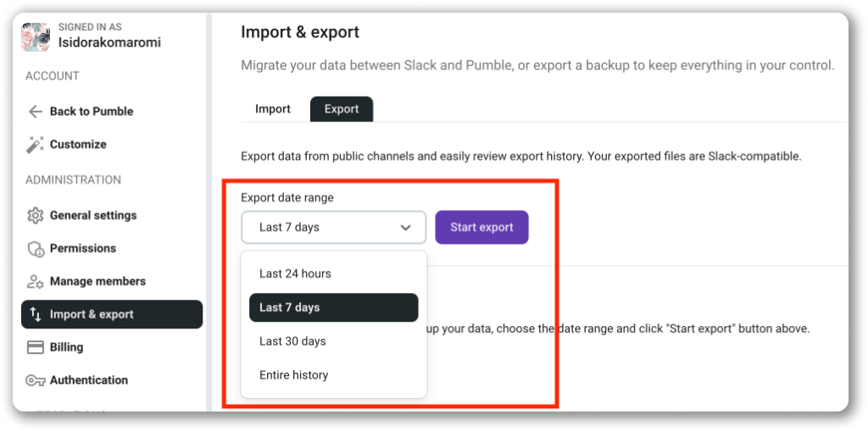Choose Last 7 days from the list
Screen dimensions: 868x431
click(x=334, y=307)
